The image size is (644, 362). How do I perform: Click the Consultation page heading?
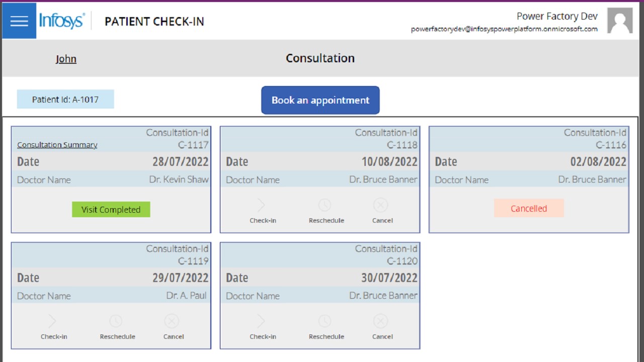(x=320, y=58)
